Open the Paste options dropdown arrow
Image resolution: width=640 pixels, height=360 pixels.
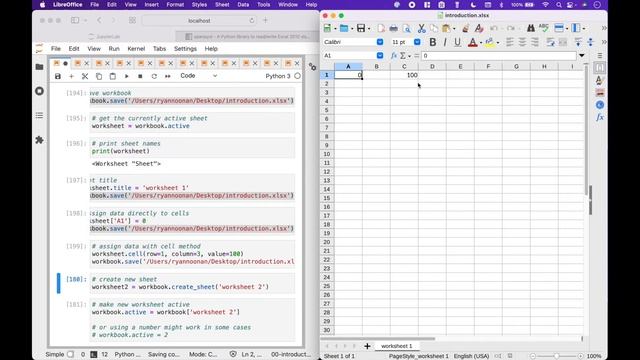click(454, 29)
